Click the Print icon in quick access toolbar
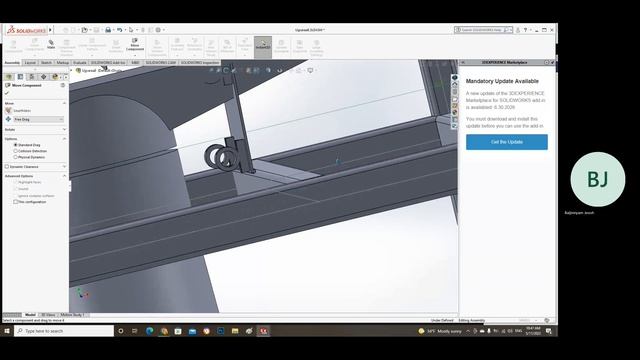This screenshot has height=360, width=640. click(x=108, y=30)
